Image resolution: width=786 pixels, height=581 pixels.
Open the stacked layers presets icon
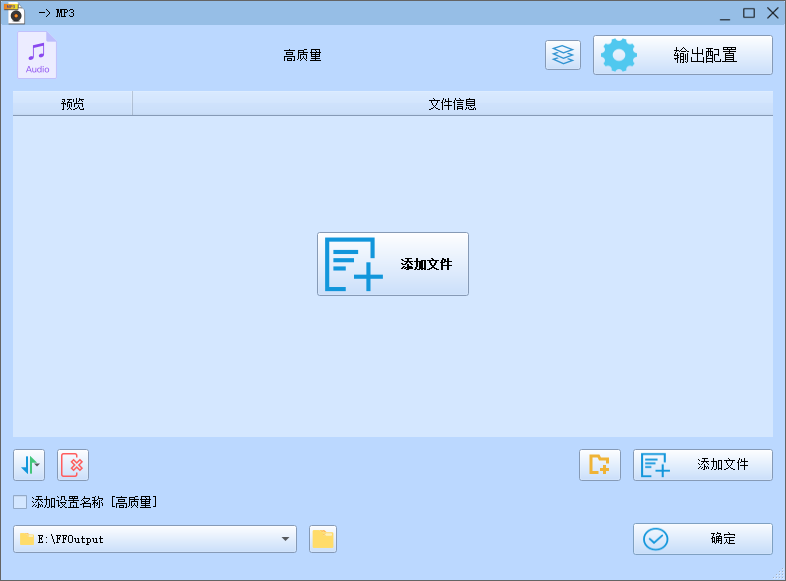pyautogui.click(x=563, y=55)
